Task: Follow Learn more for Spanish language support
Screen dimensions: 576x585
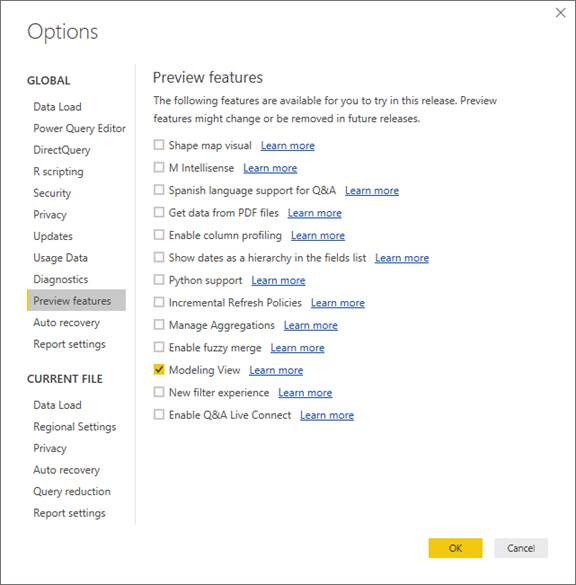Action: (x=372, y=190)
